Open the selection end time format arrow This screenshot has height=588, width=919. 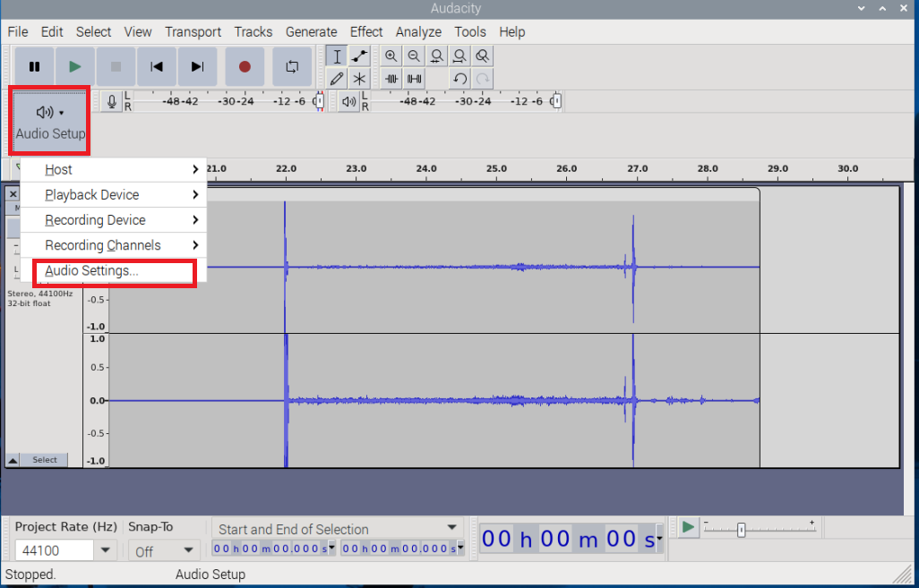pyautogui.click(x=460, y=549)
